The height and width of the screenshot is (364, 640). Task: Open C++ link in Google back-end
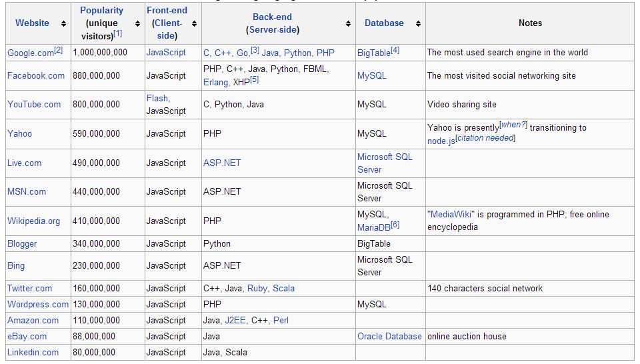point(223,53)
